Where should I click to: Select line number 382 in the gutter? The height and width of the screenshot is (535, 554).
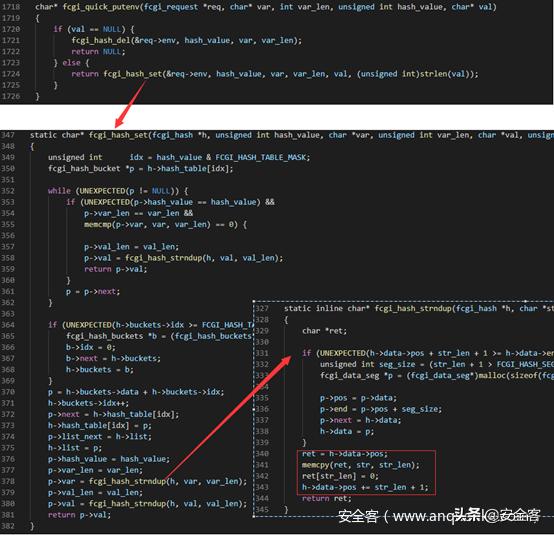click(8, 527)
